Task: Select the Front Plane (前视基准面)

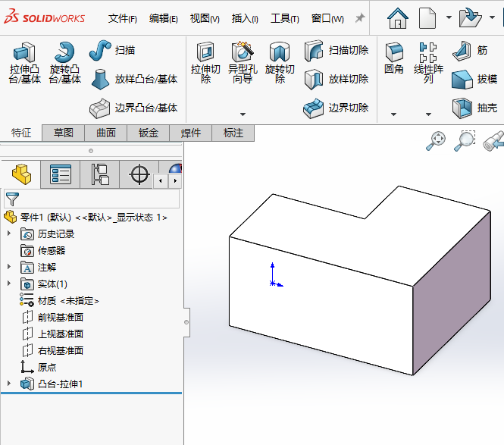Action: click(53, 318)
